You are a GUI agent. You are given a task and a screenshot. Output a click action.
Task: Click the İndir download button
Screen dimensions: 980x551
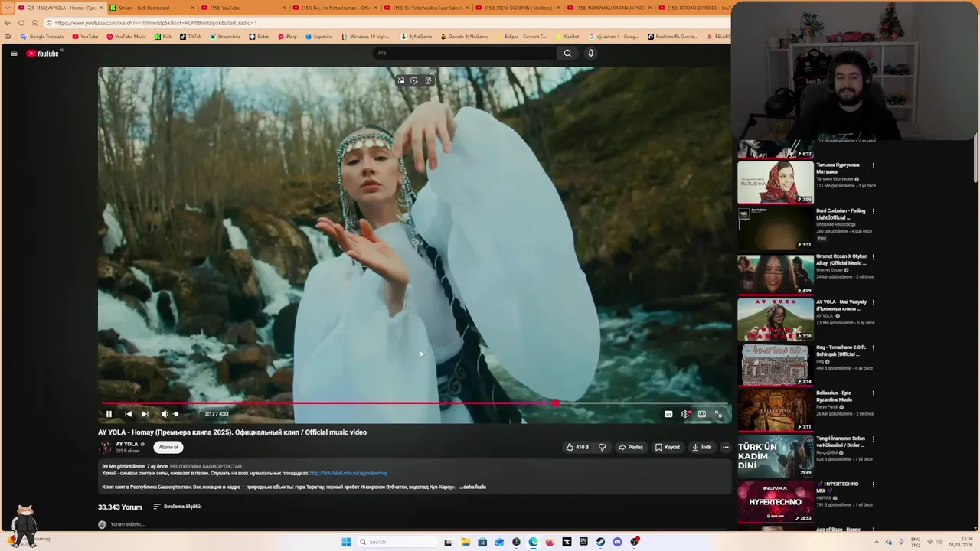pos(702,447)
